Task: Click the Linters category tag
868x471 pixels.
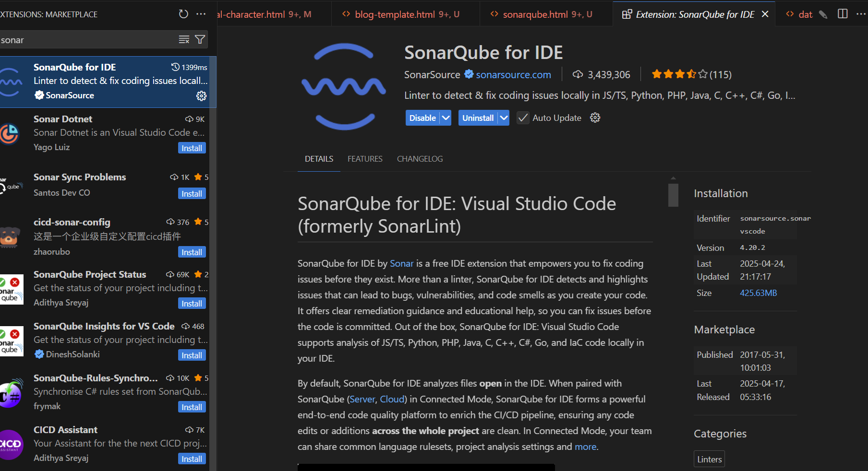Action: pos(709,459)
